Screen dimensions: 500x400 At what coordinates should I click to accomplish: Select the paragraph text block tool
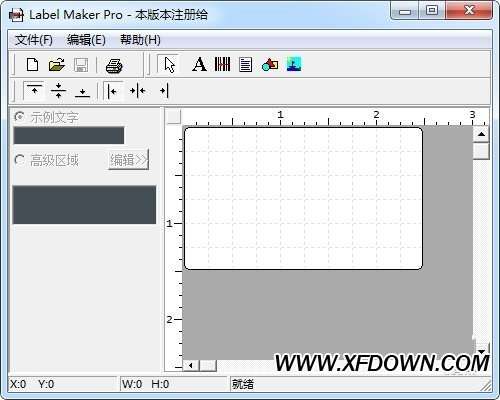(246, 64)
